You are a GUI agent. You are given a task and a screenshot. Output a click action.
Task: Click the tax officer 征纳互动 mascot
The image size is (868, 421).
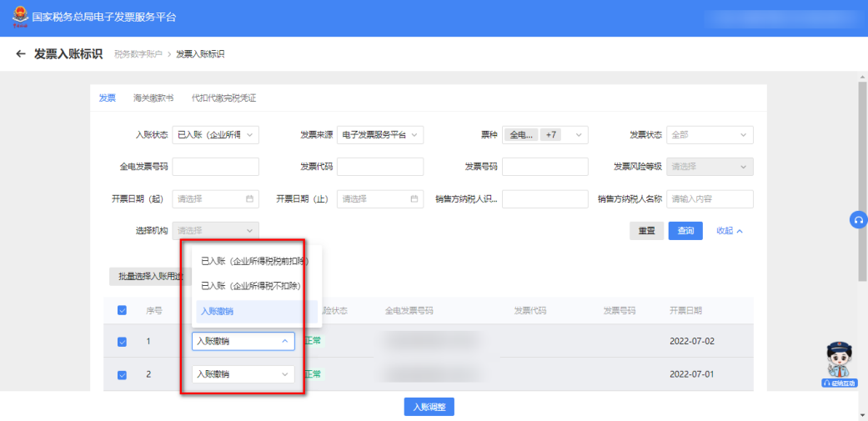(x=839, y=364)
